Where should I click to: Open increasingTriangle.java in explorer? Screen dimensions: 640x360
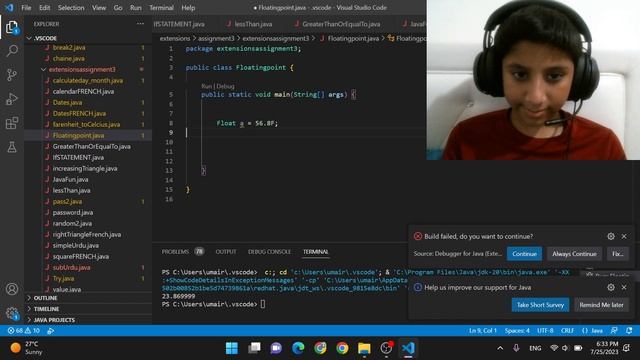pos(85,168)
